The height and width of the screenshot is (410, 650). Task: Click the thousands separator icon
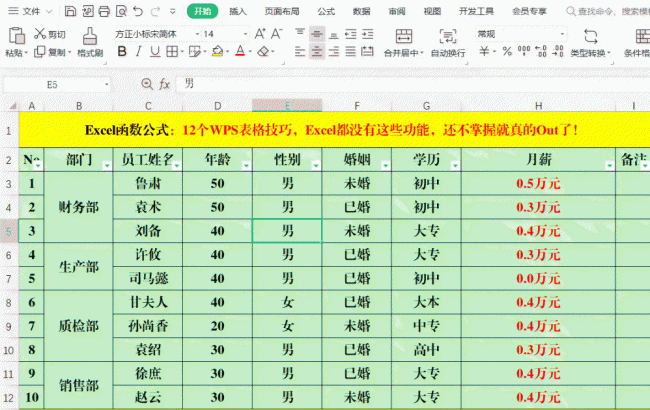point(524,51)
